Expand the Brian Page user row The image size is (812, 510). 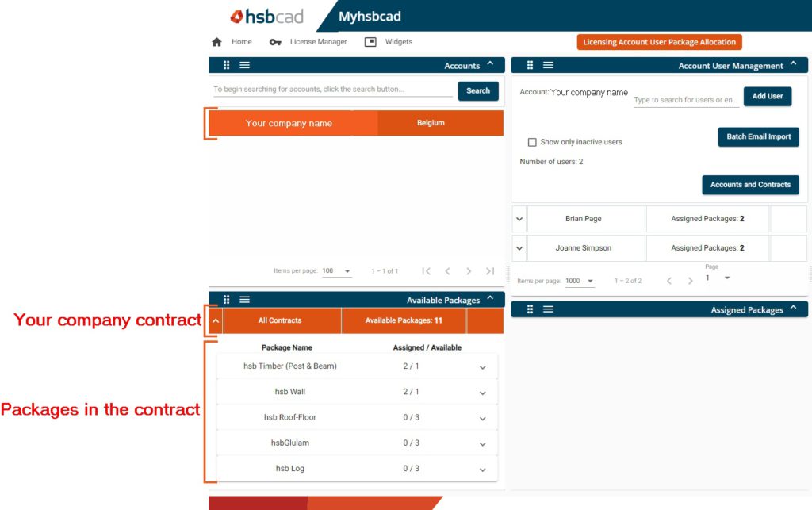(519, 219)
